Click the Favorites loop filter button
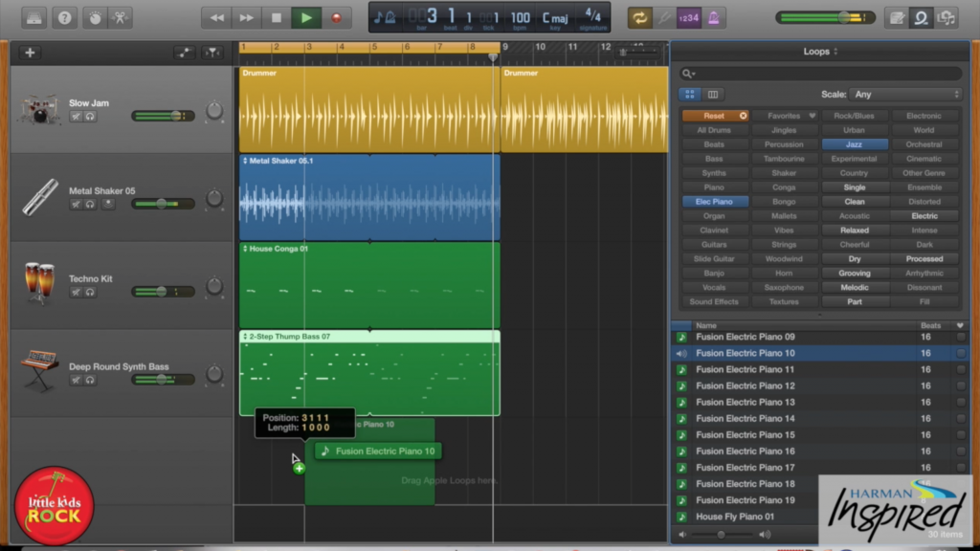980x551 pixels. [784, 115]
